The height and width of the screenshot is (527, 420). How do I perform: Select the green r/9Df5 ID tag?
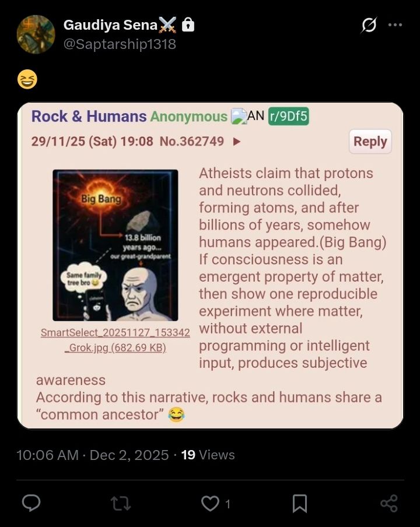(x=289, y=116)
